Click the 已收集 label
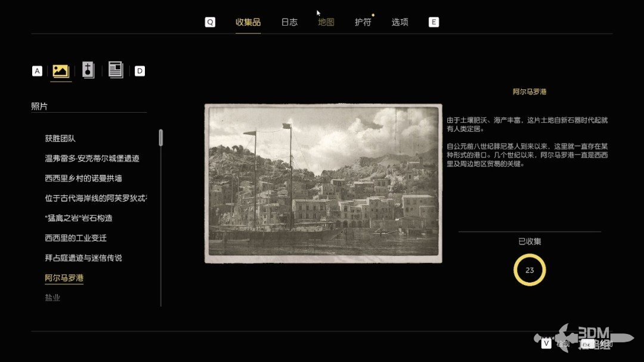The height and width of the screenshot is (362, 644). coord(530,242)
